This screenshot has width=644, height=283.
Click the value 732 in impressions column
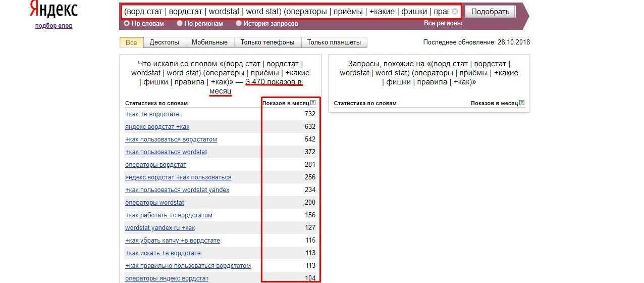click(310, 114)
